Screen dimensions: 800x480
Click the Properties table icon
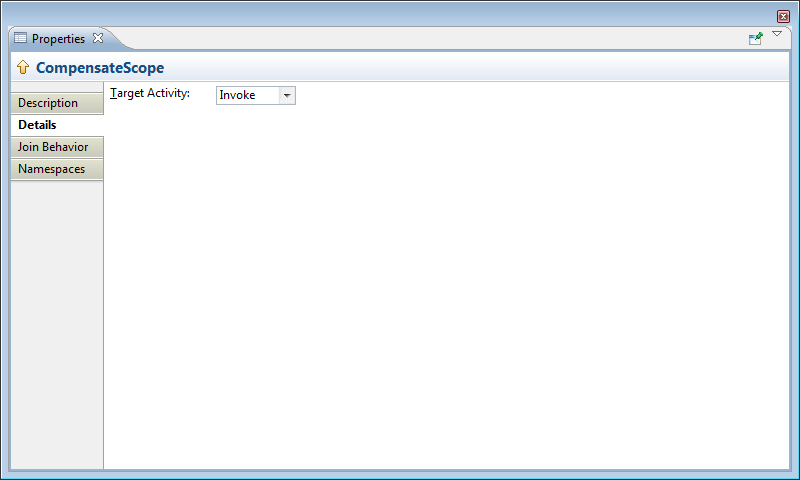(x=20, y=38)
